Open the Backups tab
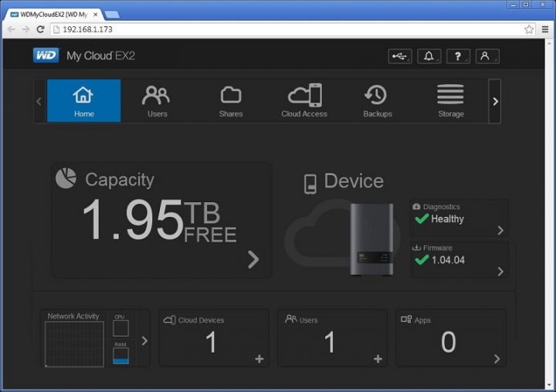 pos(378,100)
